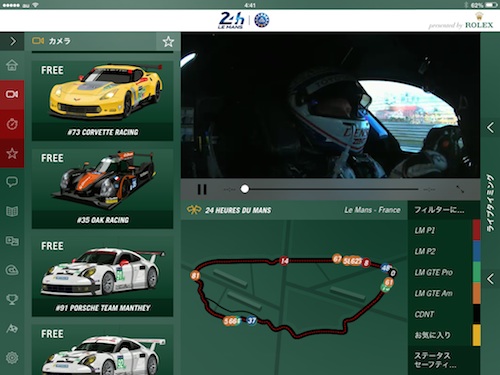Open the settings gear sidebar icon
The width and height of the screenshot is (500, 375).
point(12,358)
